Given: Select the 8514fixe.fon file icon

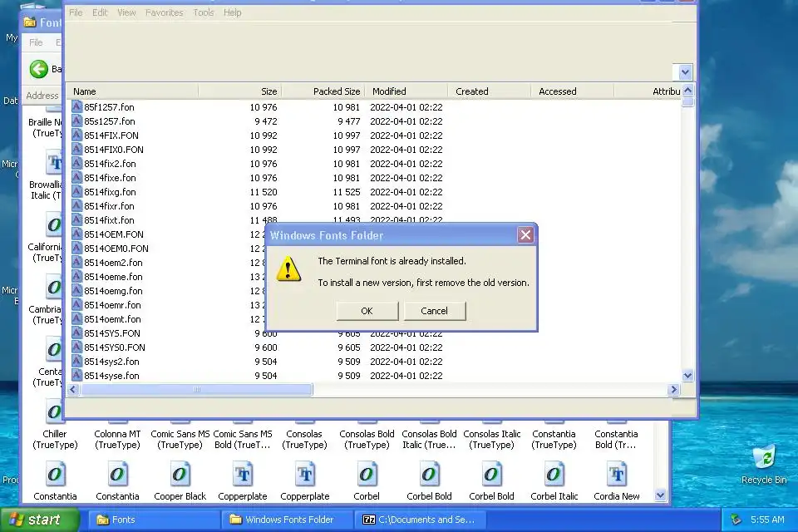Looking at the screenshot, I should [76, 178].
